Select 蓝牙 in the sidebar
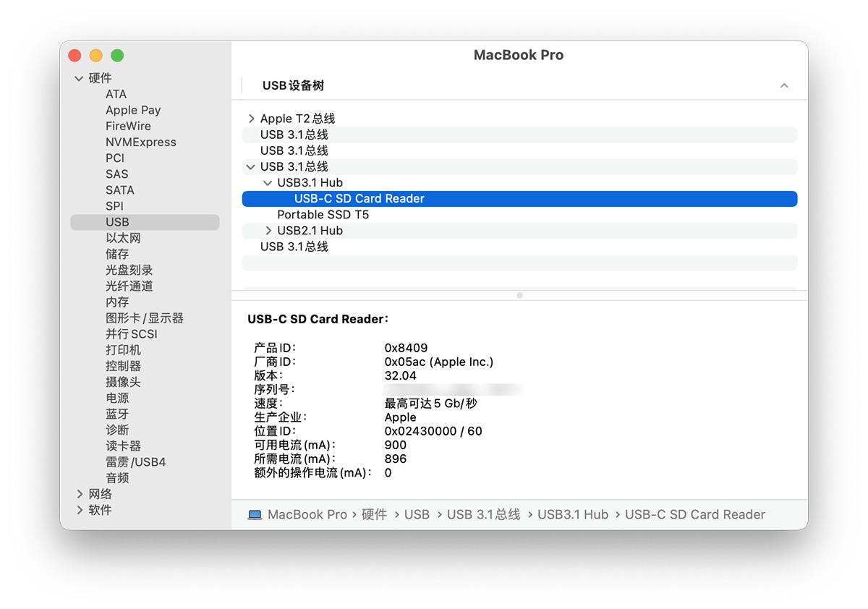868x609 pixels. [117, 414]
